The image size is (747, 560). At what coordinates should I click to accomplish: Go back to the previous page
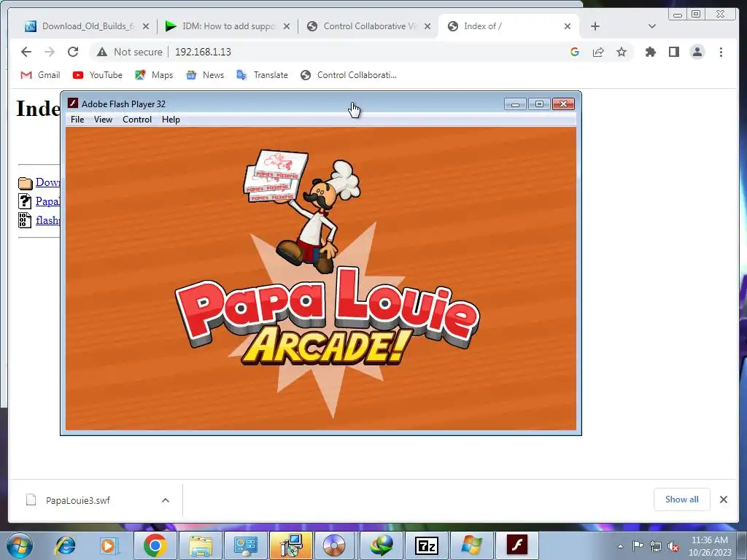coord(26,52)
